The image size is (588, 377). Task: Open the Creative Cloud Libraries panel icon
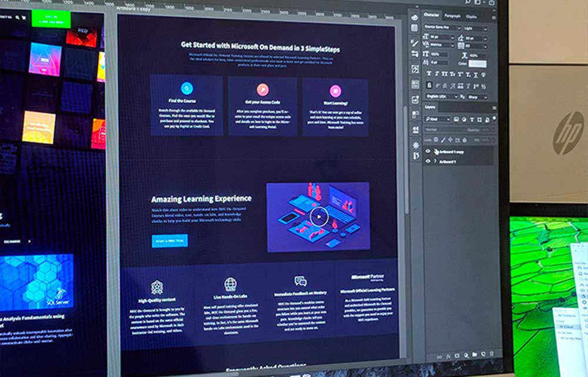click(415, 17)
